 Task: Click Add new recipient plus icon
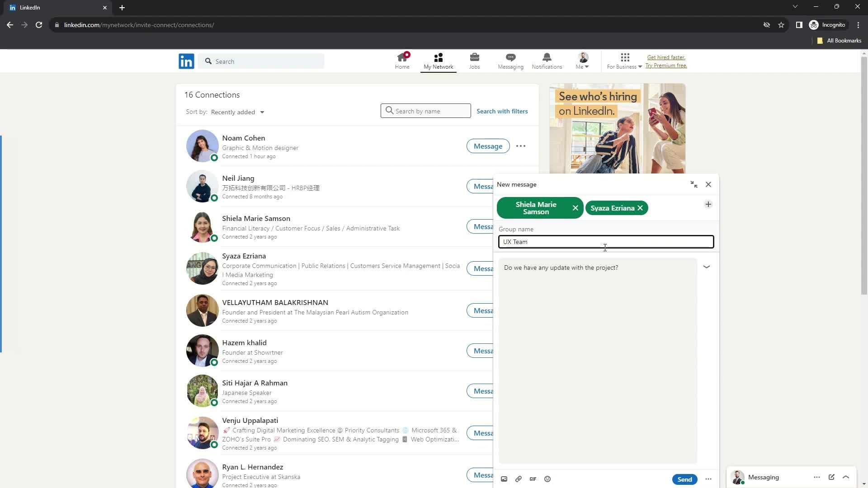pos(709,204)
